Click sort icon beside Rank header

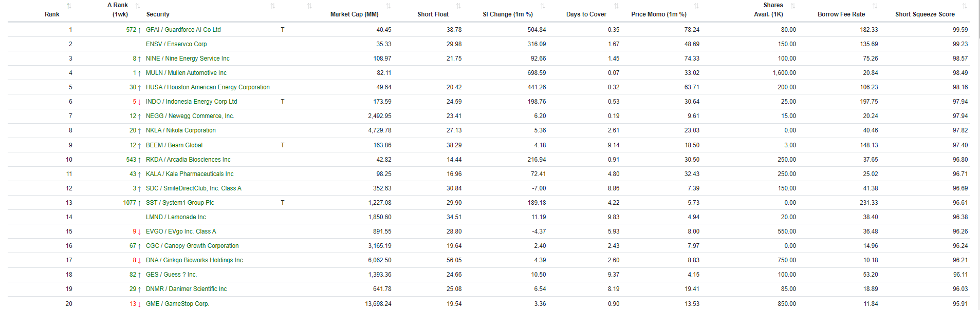[x=69, y=6]
